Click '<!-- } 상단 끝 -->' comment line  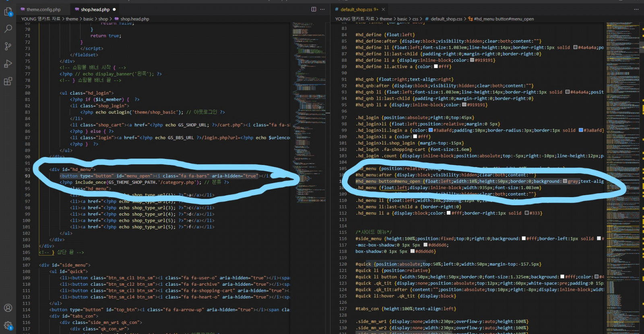coord(62,252)
